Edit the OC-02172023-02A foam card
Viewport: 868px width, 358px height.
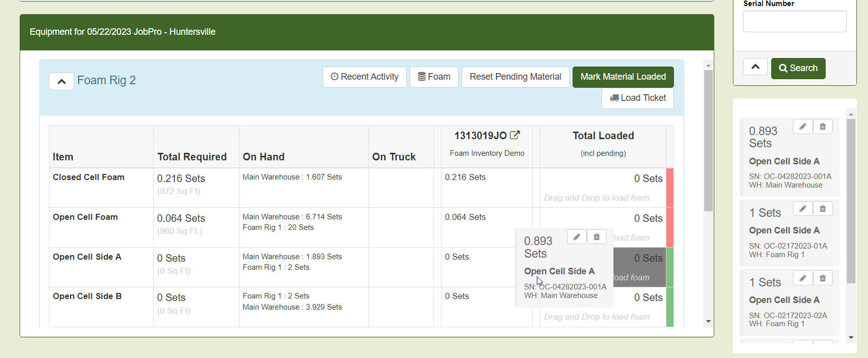point(802,278)
